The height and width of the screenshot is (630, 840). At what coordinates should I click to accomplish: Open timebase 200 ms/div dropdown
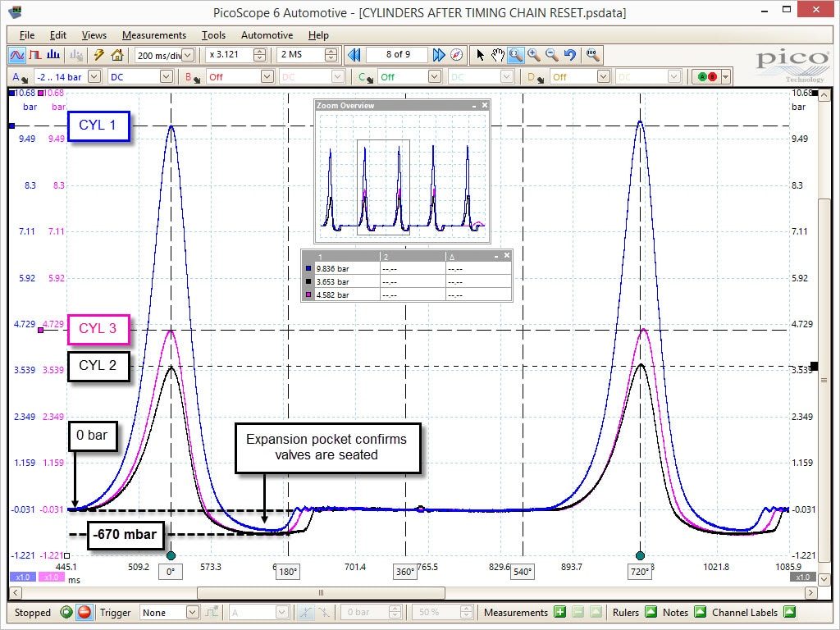coord(188,55)
